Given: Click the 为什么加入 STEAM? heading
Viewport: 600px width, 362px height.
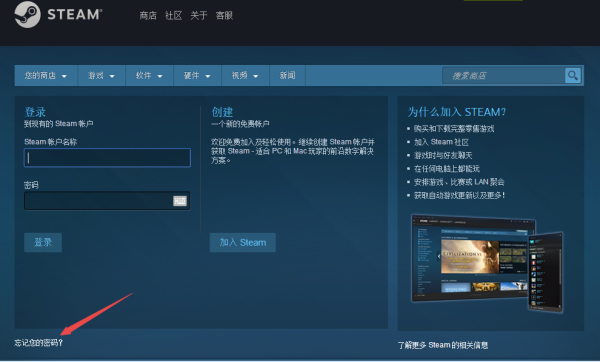Looking at the screenshot, I should (x=457, y=112).
